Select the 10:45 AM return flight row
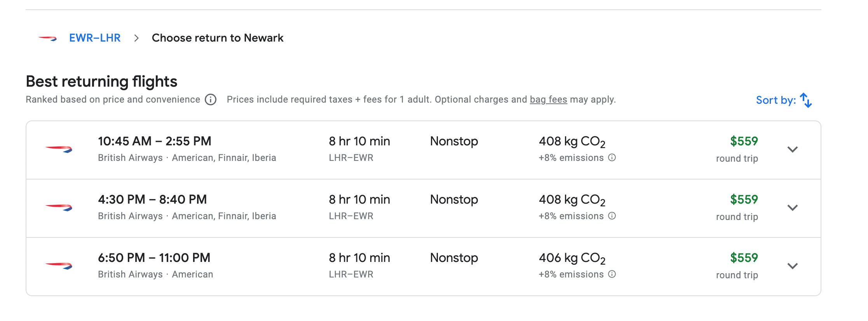This screenshot has width=868, height=321. point(424,150)
